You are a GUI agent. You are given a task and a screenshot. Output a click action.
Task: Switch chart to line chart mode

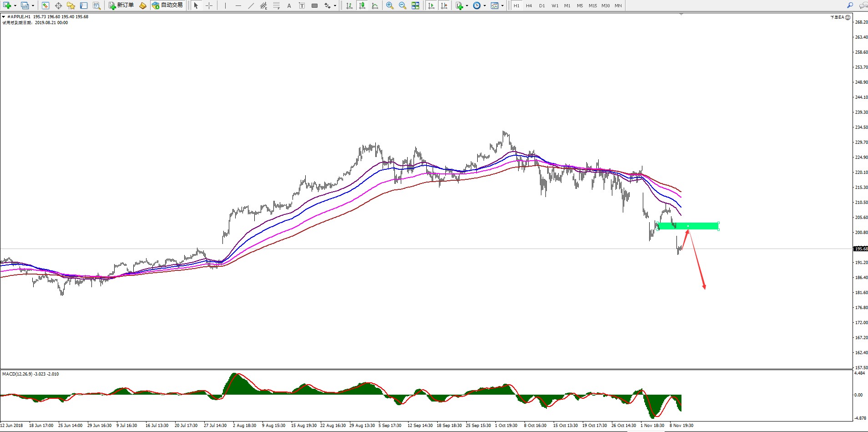374,5
